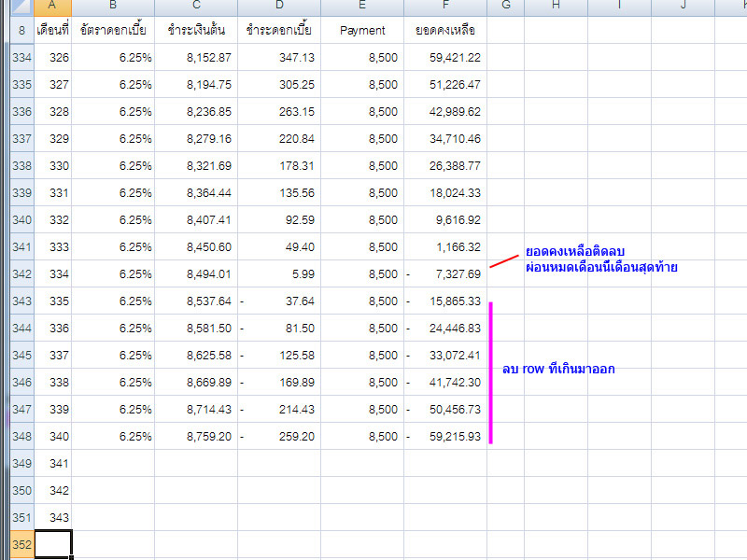This screenshot has height=560, width=747.
Task: Select column A header
Action: click(53, 7)
